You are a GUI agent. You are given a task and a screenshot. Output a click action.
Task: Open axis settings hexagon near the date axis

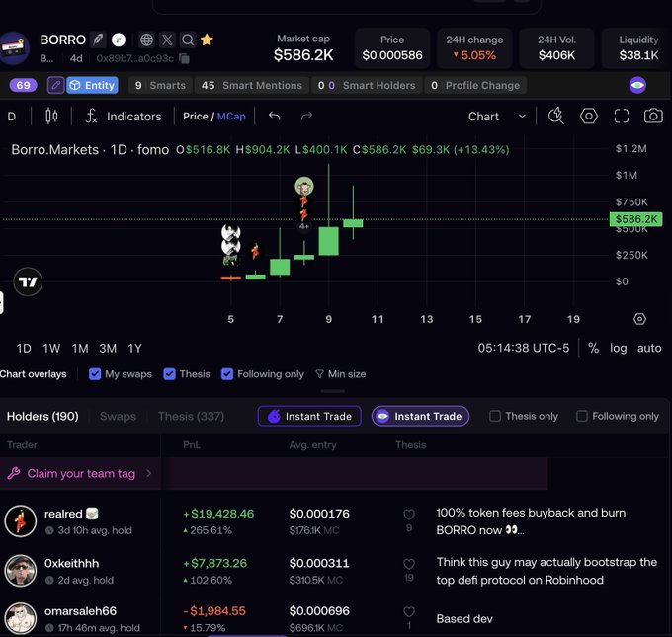(x=639, y=319)
